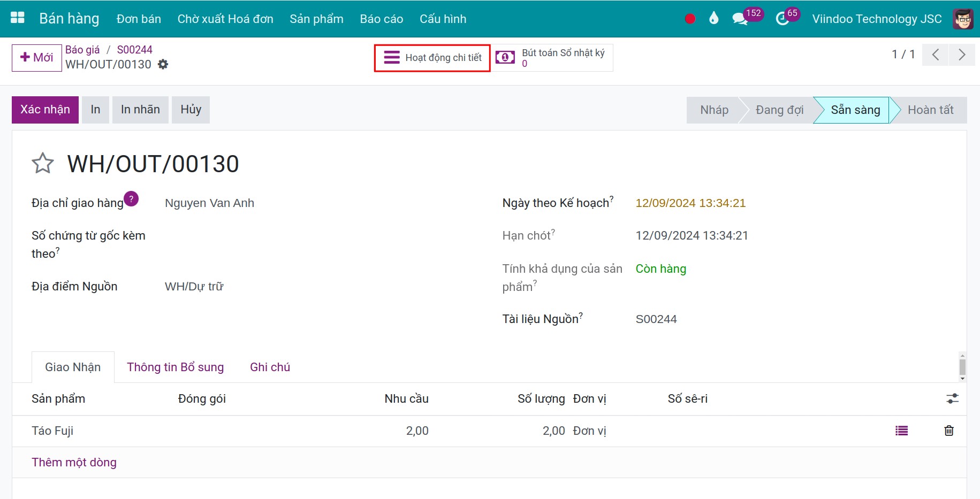This screenshot has width=980, height=499.
Task: Open Đơn bán menu
Action: click(x=139, y=19)
